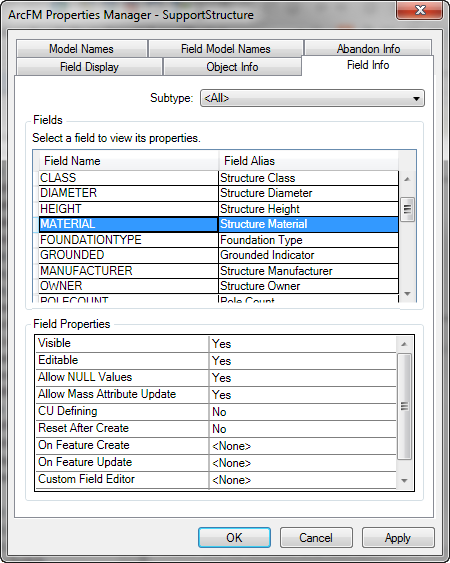Select the GROUNDED field name

pos(128,255)
